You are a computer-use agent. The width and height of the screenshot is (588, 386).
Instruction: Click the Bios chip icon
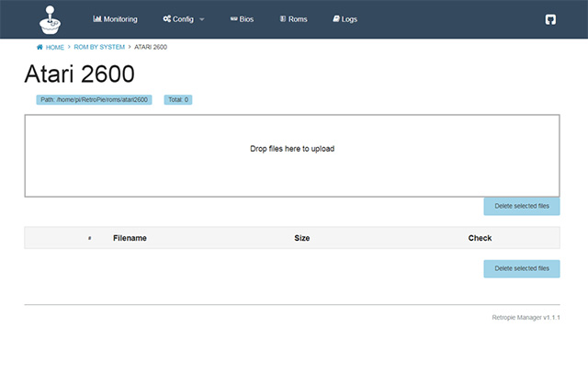(234, 18)
